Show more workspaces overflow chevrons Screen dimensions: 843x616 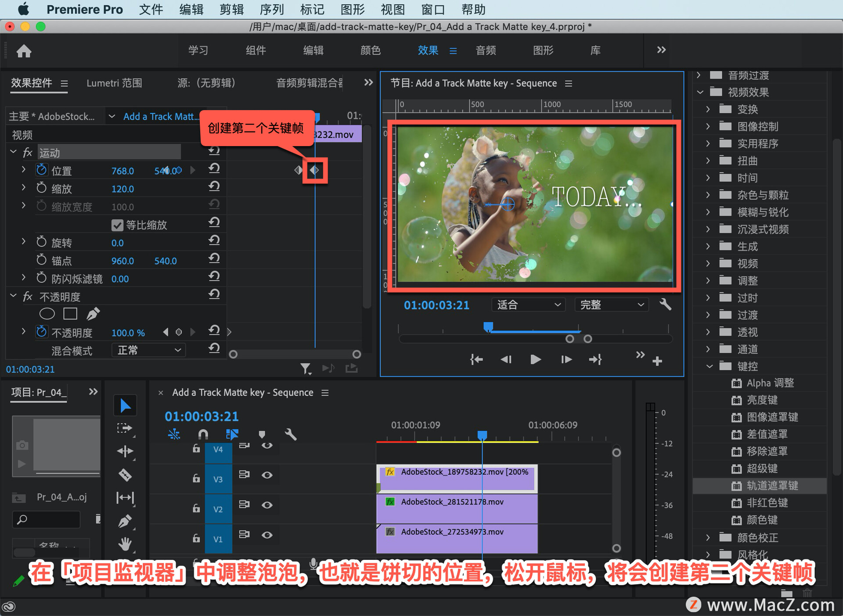point(661,50)
